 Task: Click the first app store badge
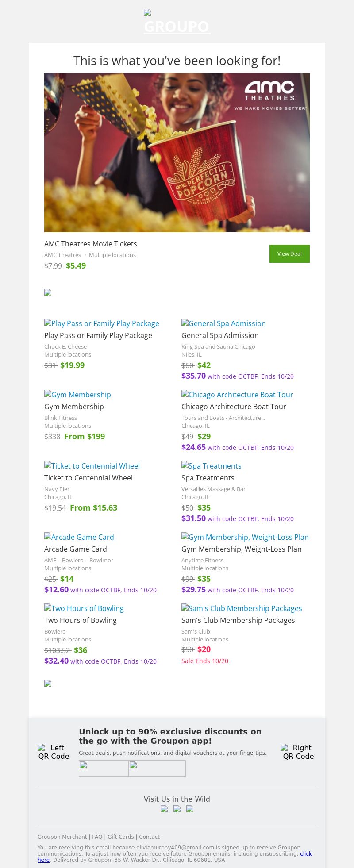click(x=104, y=768)
